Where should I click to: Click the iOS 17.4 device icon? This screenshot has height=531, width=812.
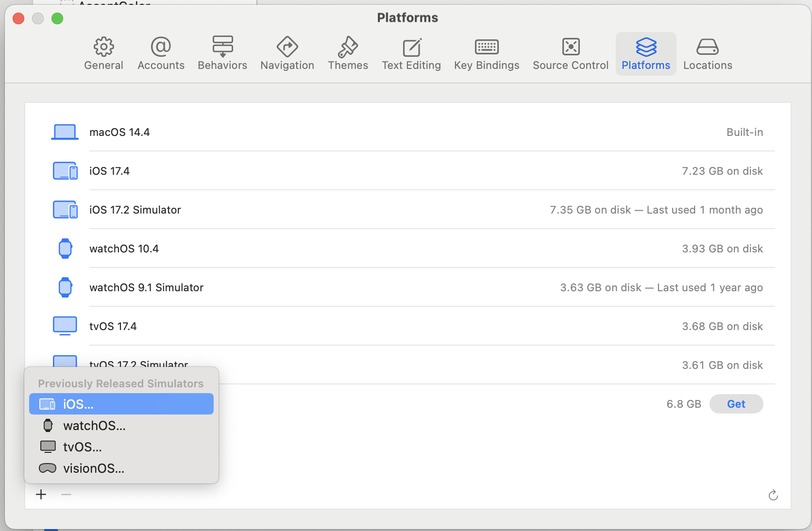pyautogui.click(x=65, y=171)
